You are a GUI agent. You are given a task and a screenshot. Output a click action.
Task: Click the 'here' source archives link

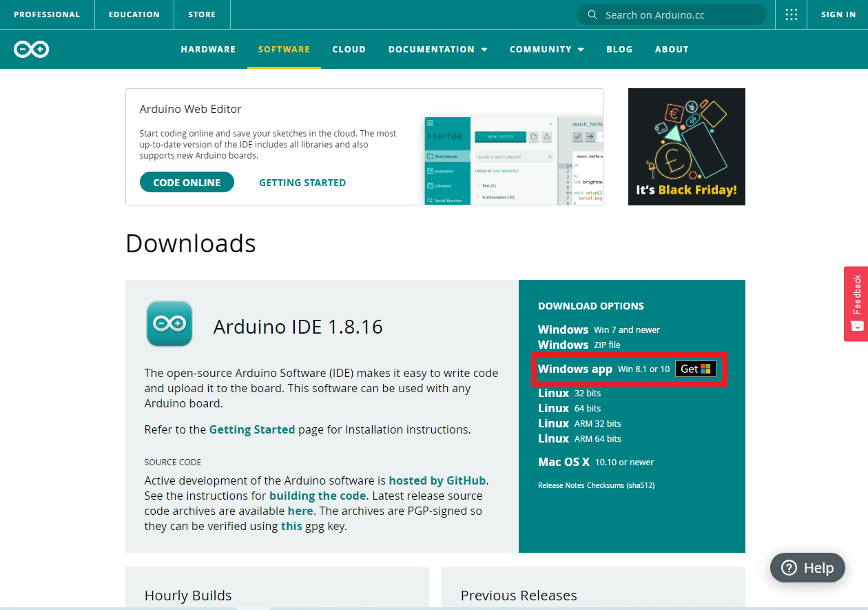[x=300, y=511]
